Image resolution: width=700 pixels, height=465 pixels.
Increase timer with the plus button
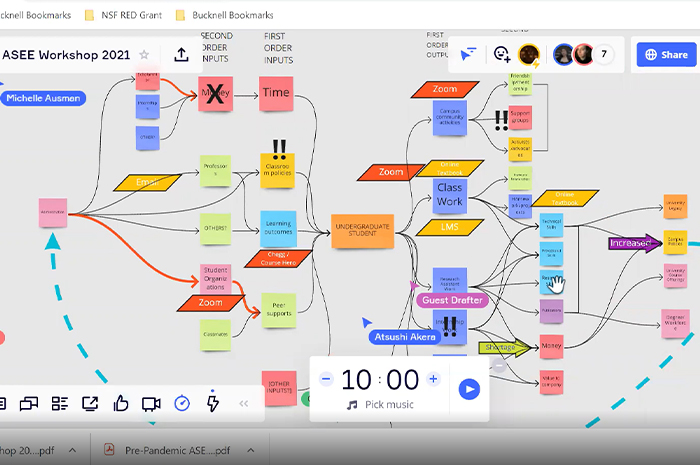433,379
